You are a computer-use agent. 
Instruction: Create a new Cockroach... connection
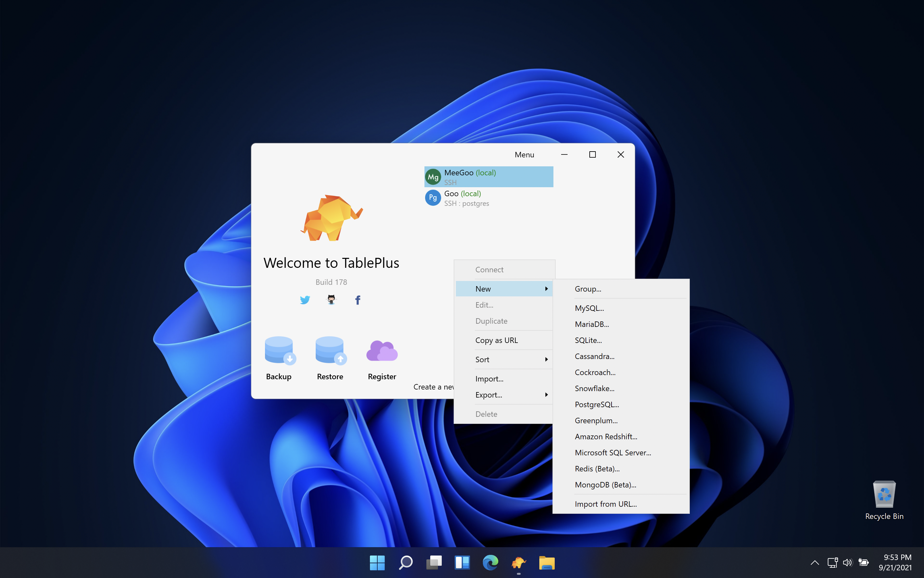click(x=621, y=372)
